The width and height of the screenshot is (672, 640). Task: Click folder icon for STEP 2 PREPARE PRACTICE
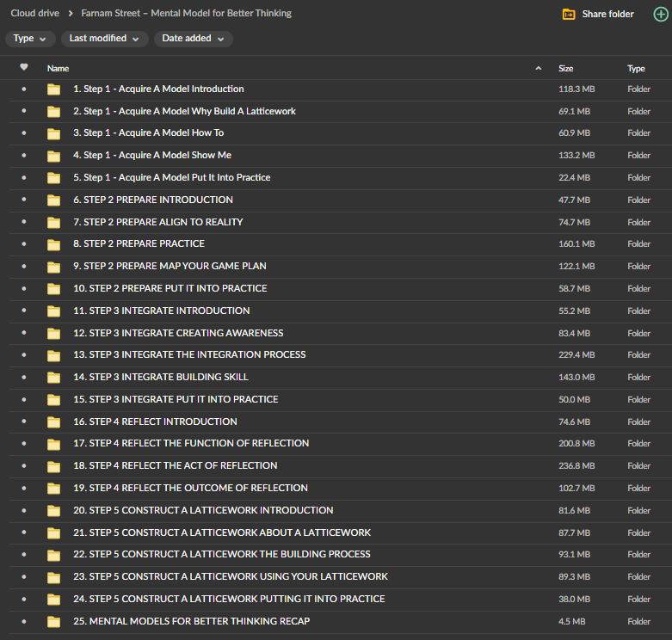point(54,244)
